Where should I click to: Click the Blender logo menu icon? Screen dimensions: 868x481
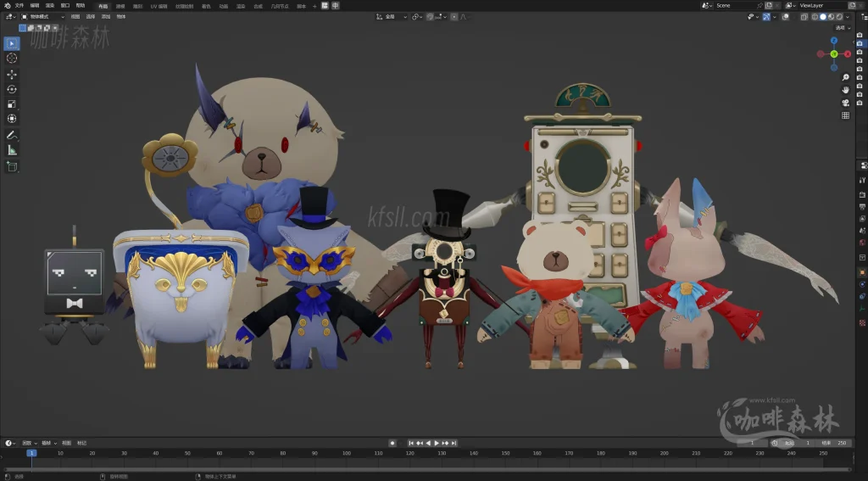(x=7, y=6)
